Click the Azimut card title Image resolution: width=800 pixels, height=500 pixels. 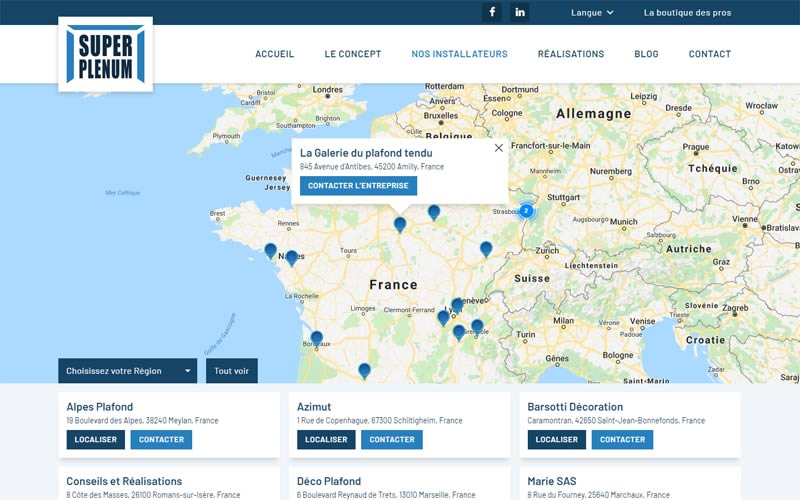pos(314,407)
